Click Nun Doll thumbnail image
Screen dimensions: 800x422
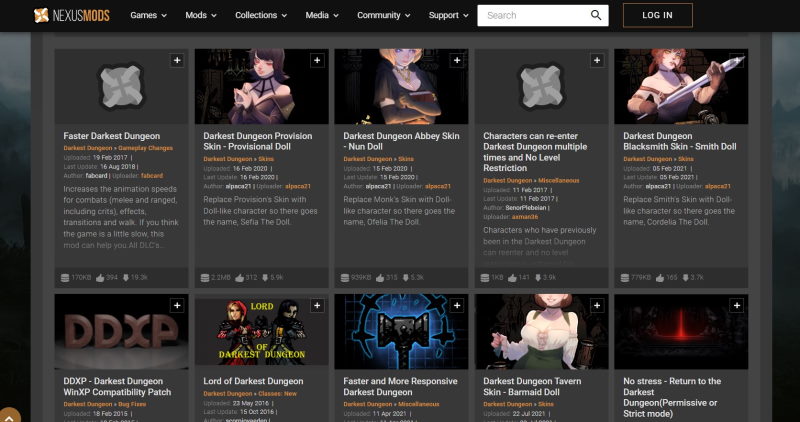point(401,86)
